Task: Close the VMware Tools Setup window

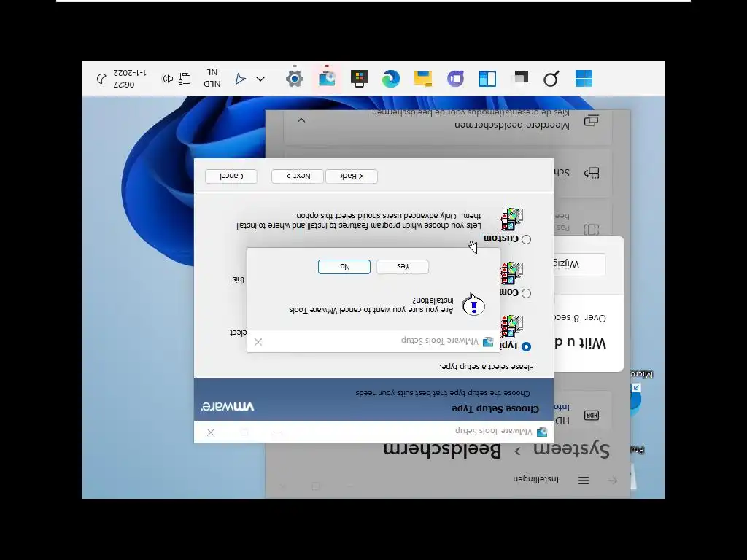Action: (211, 432)
